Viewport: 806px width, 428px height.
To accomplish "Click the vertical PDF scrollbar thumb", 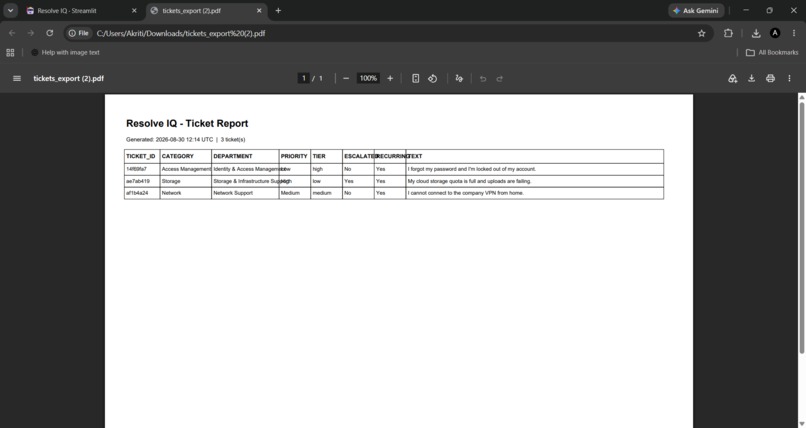I will pos(801,228).
